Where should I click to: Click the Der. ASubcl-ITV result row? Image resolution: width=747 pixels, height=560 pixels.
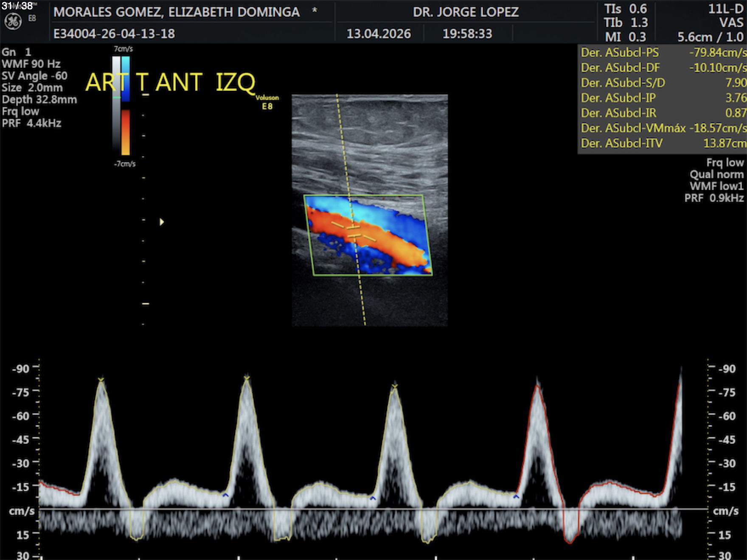tap(663, 143)
